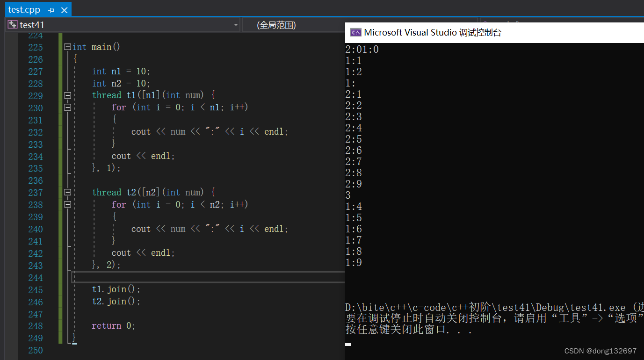This screenshot has width=644, height=360.
Task: Click console output line '1:2'
Action: click(x=354, y=72)
